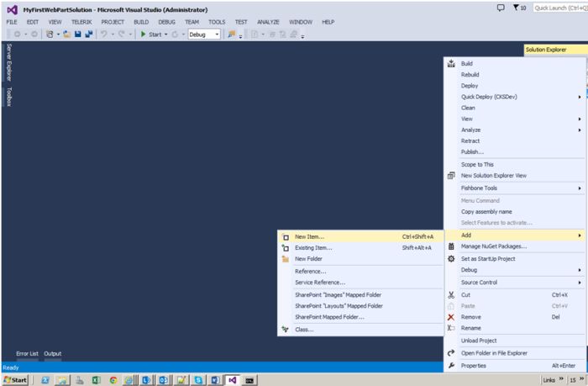The height and width of the screenshot is (386, 588).
Task: Switch to the Output tab
Action: click(52, 354)
